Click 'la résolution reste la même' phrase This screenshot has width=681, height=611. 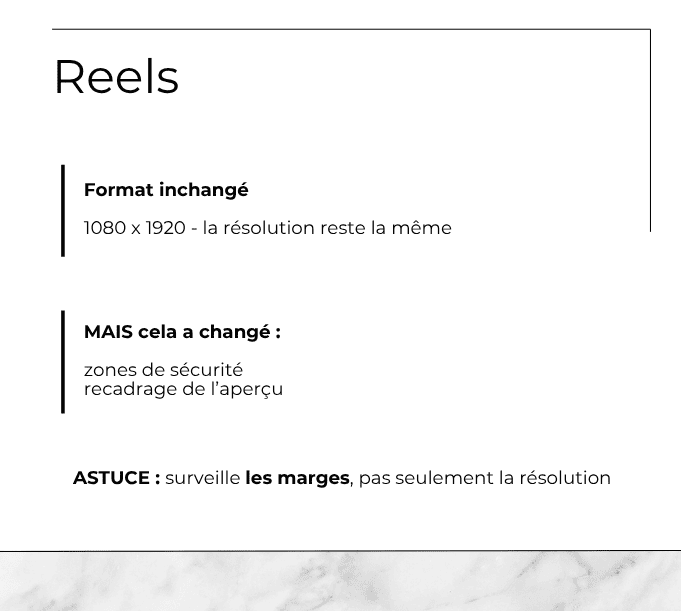point(327,228)
